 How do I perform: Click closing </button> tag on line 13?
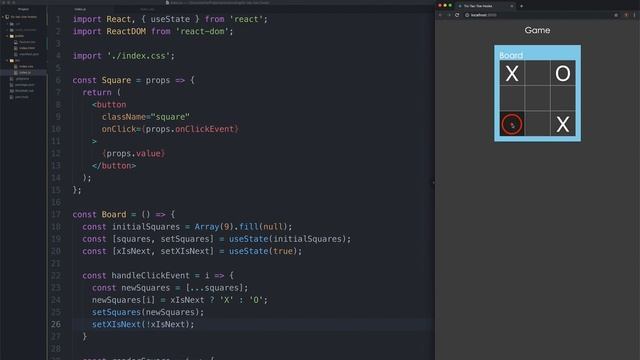[114, 166]
